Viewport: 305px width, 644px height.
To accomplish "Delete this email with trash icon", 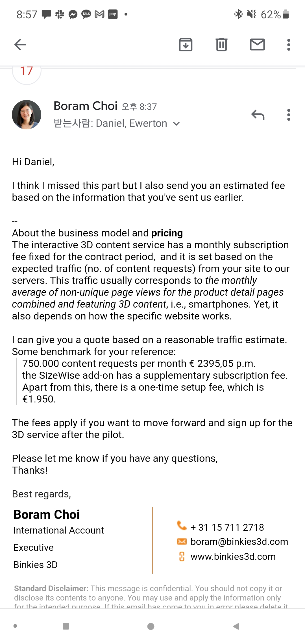I will pyautogui.click(x=221, y=44).
